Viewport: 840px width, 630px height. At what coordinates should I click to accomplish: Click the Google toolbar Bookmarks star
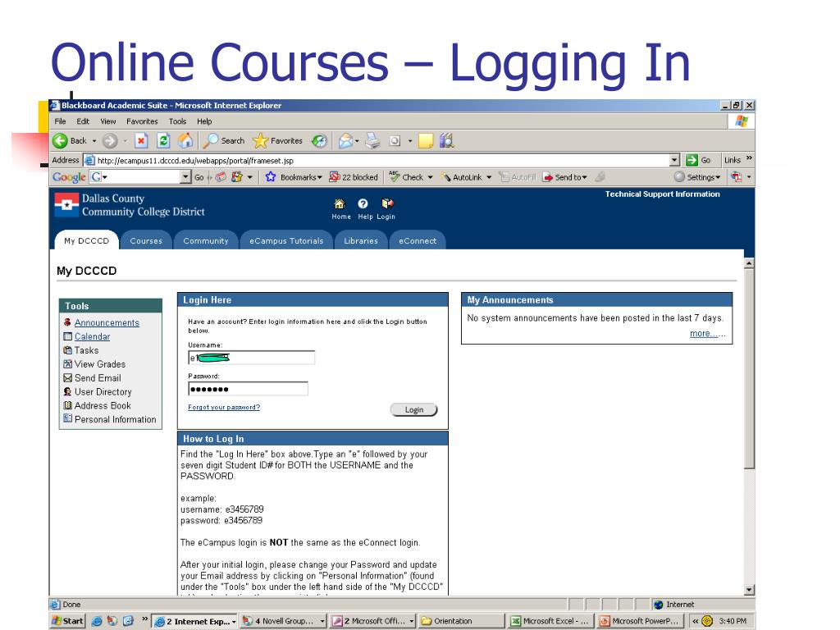tap(271, 177)
